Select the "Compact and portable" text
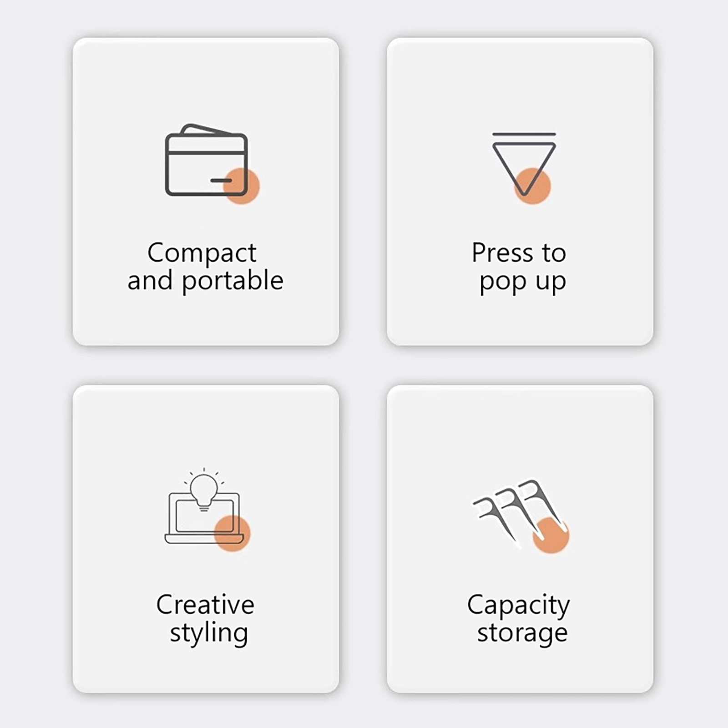Screen dimensions: 728x728 [205, 267]
